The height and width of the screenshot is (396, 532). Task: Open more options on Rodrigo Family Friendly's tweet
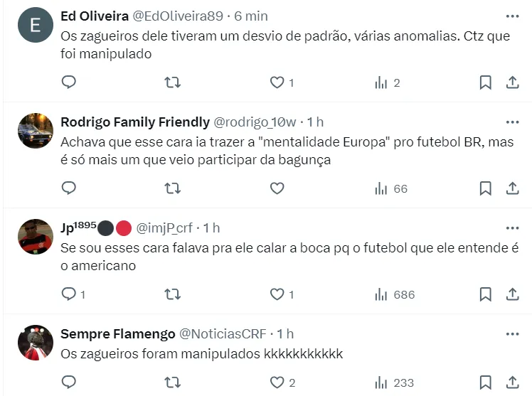512,122
